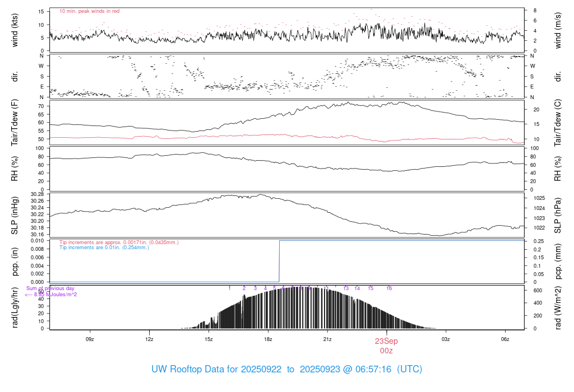Image resolution: width=574 pixels, height=392 pixels.
Task: Click the purple hour marker '16' above radiation
Action: [x=389, y=288]
